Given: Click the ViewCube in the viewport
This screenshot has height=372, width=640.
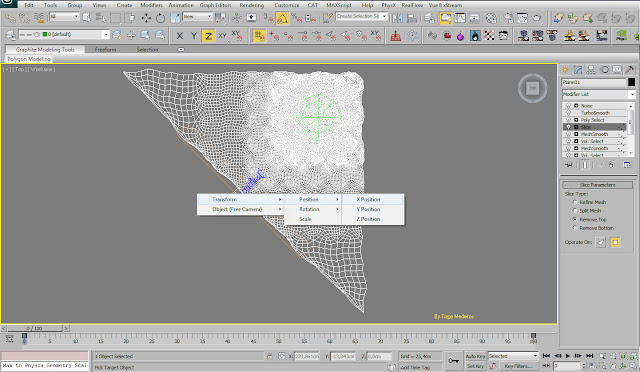Looking at the screenshot, I should coord(533,88).
